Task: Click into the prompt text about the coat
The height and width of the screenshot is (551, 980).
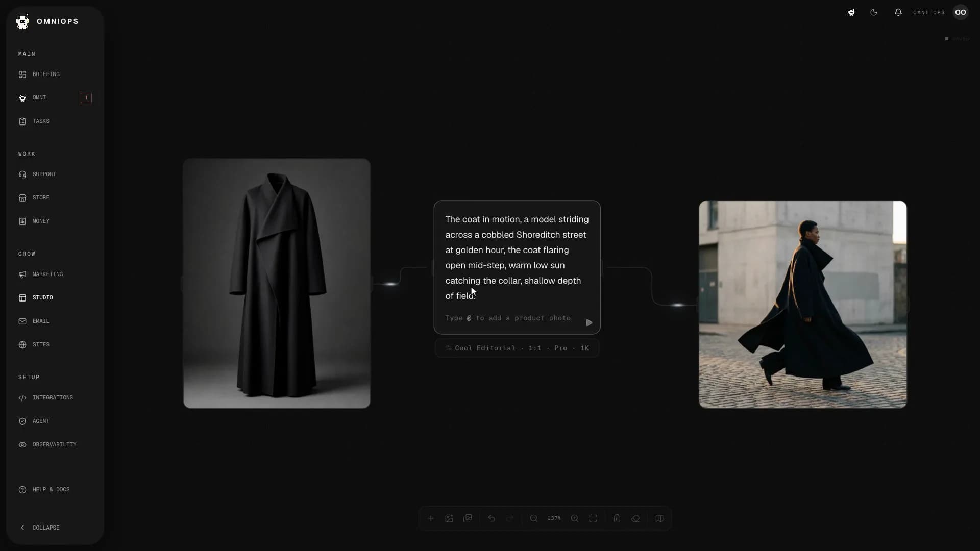Action: [x=517, y=258]
